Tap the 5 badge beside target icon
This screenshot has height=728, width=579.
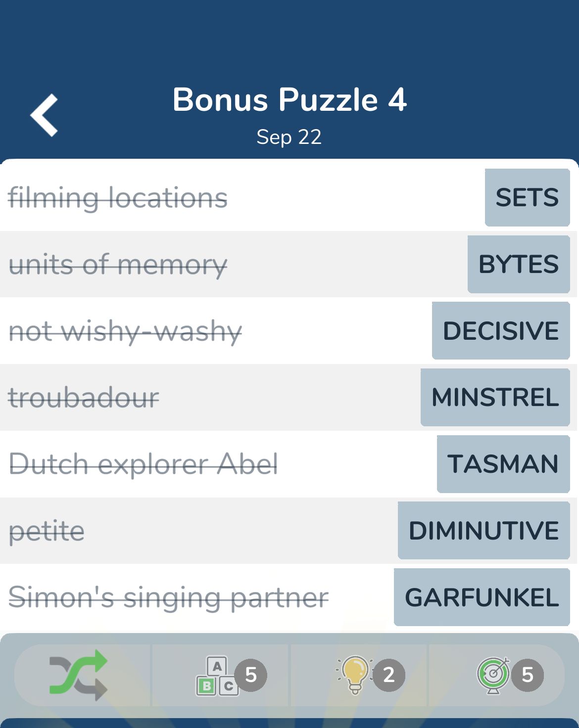[528, 675]
